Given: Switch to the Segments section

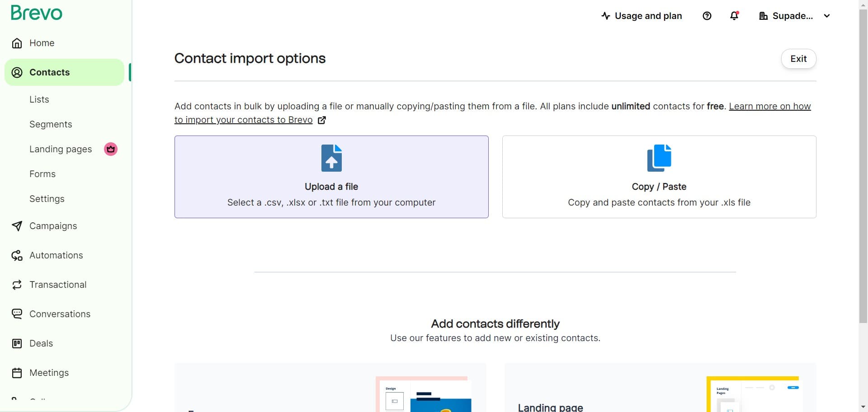Looking at the screenshot, I should tap(51, 124).
